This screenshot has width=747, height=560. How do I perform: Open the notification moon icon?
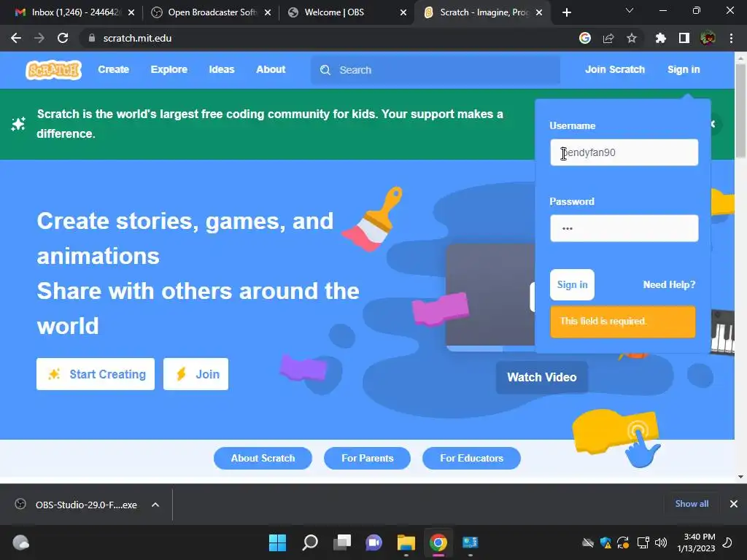[x=727, y=542]
